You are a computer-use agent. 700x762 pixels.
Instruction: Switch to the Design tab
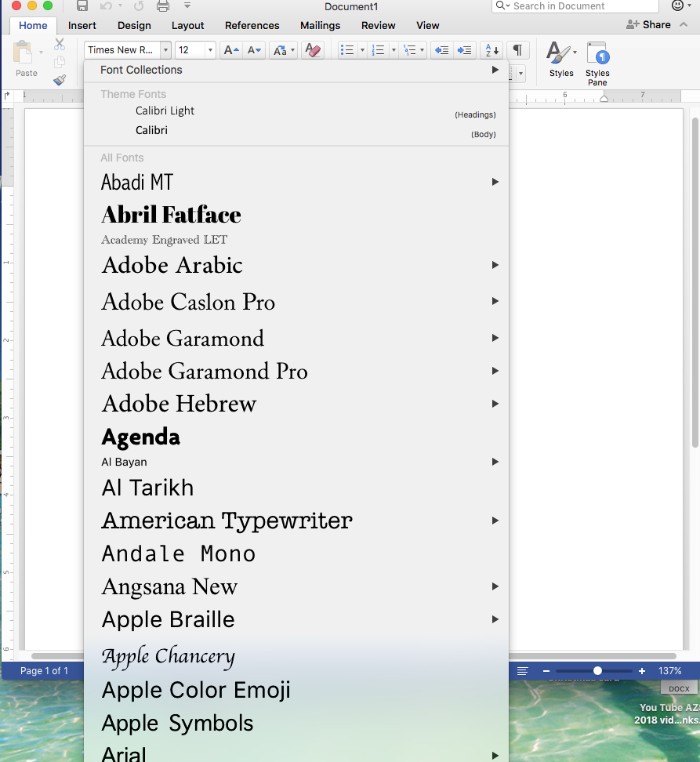(135, 25)
